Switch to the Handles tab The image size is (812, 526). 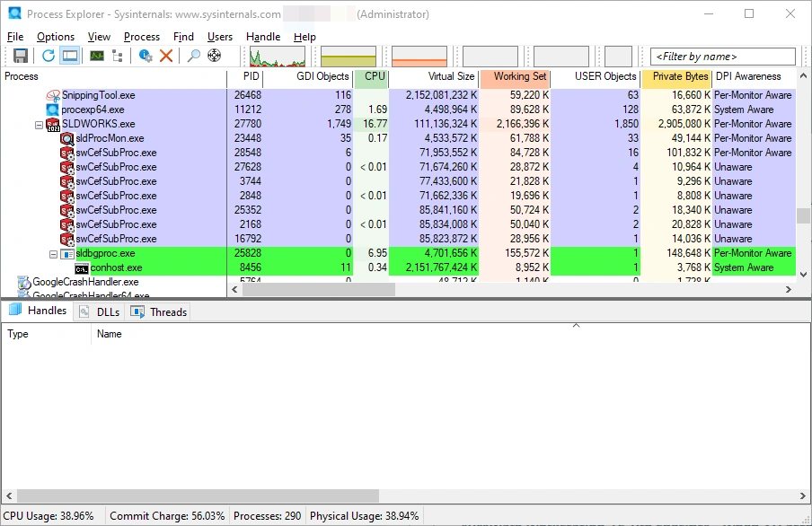pos(39,311)
